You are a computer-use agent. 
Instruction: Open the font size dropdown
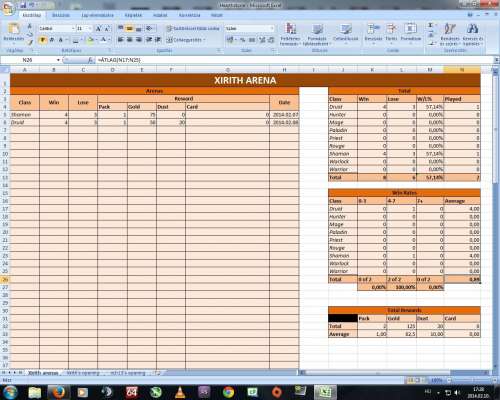(90, 29)
